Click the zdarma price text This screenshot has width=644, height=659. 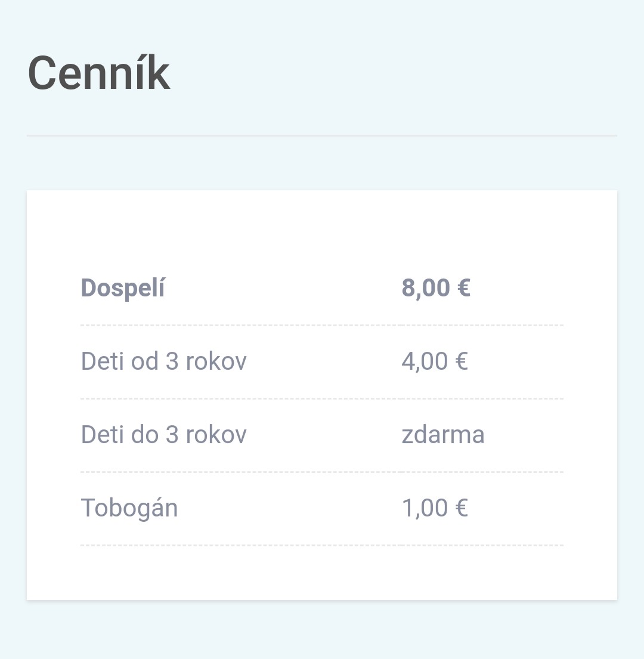(443, 435)
